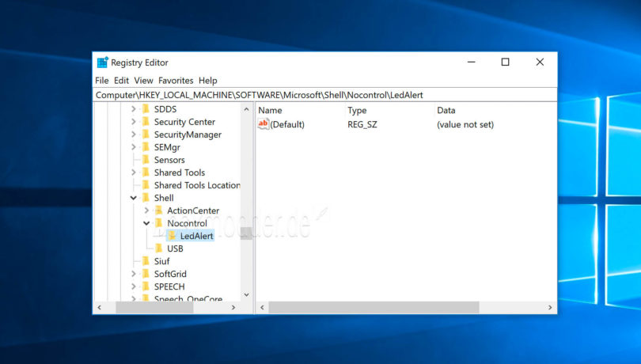Select the Security Center key label
The height and width of the screenshot is (364, 641).
coord(184,122)
